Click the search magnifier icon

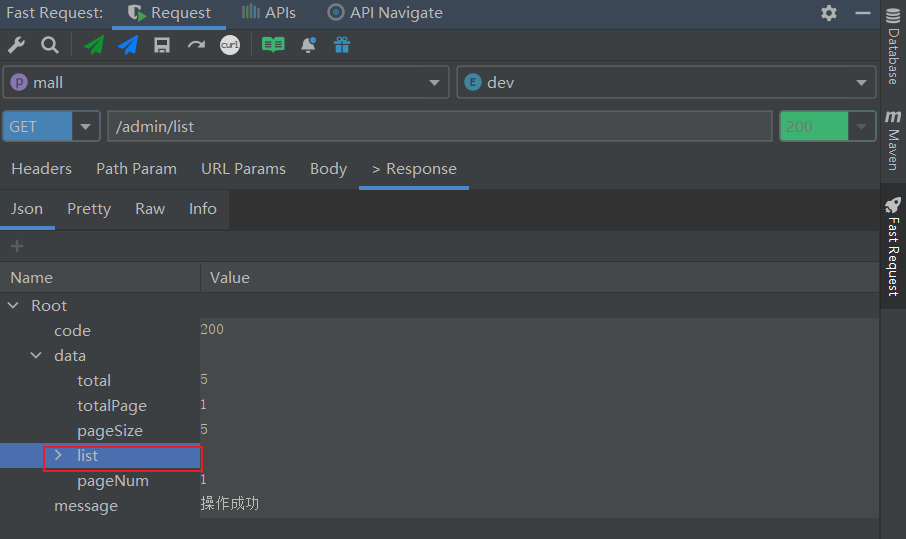tap(49, 45)
